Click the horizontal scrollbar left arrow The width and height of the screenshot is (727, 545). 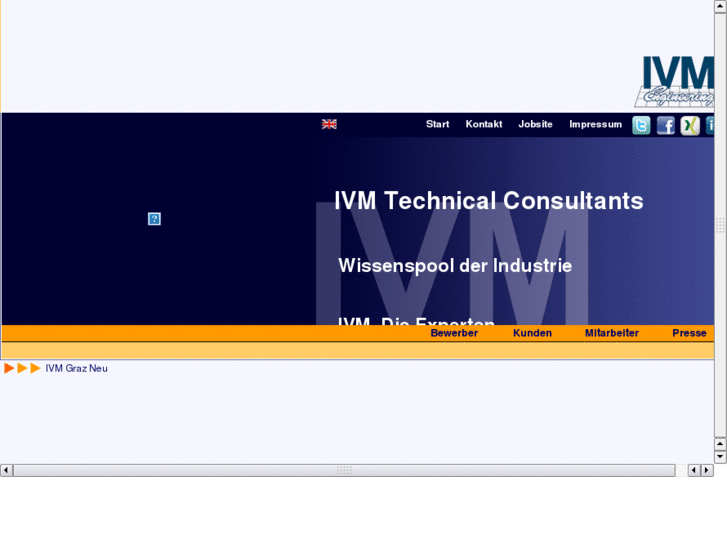point(6,470)
